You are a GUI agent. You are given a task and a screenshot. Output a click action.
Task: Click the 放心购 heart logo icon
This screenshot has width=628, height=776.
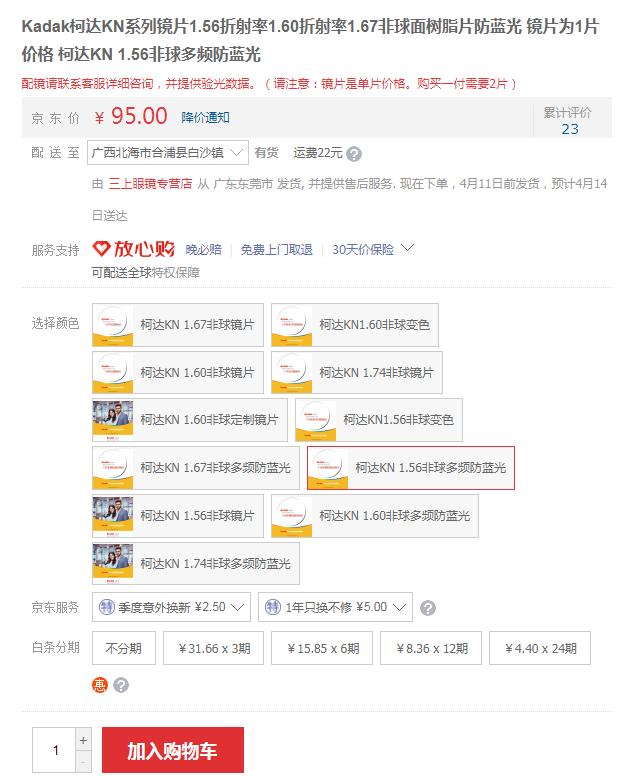click(101, 248)
